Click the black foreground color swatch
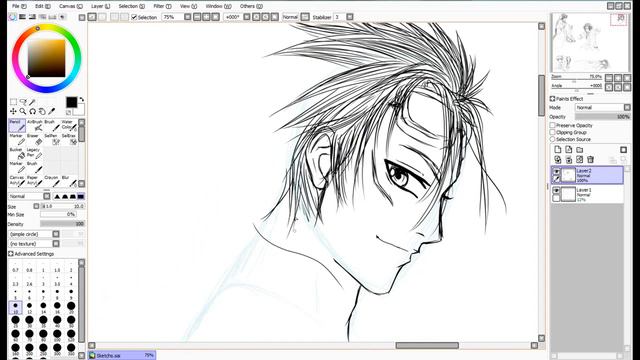Viewport: 640px width, 360px height. 71,102
